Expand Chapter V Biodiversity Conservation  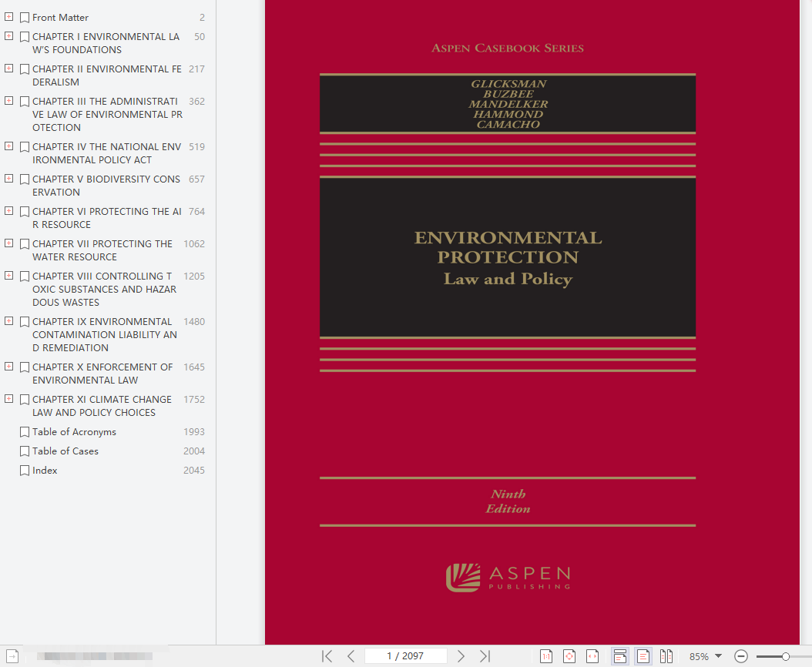pyautogui.click(x=8, y=179)
